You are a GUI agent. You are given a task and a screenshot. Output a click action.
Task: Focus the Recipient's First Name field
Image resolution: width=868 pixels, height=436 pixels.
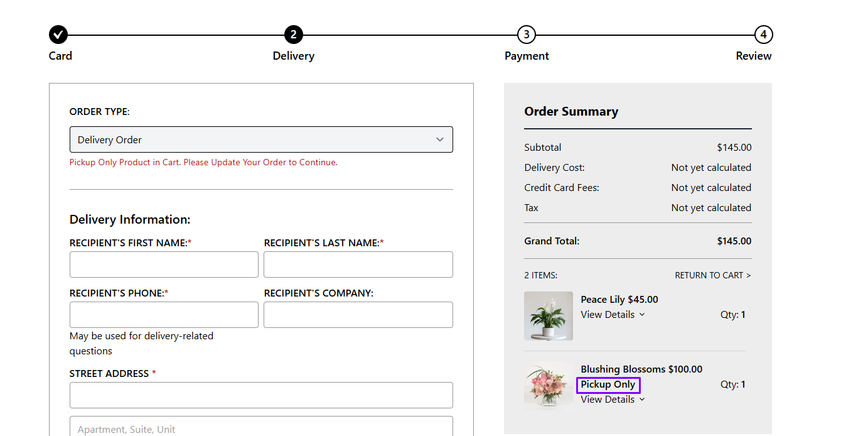[164, 264]
